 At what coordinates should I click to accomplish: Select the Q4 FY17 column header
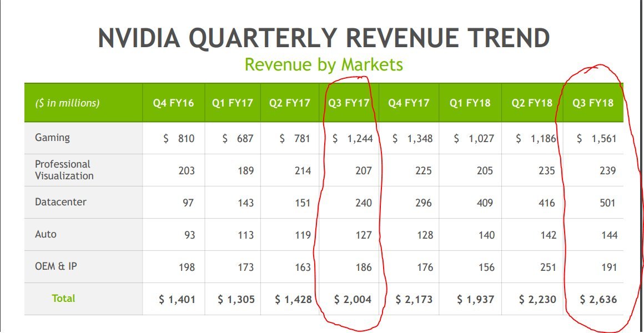[409, 103]
